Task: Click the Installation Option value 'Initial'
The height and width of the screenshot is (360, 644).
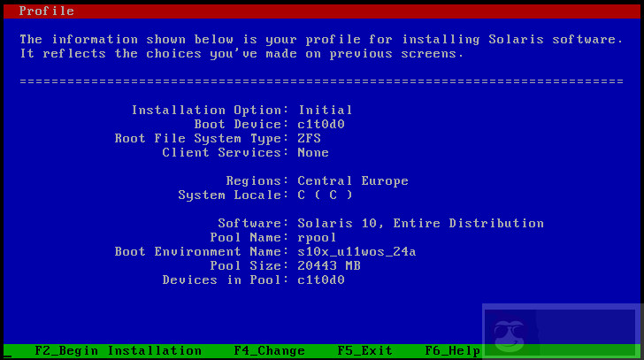Action: (326, 110)
